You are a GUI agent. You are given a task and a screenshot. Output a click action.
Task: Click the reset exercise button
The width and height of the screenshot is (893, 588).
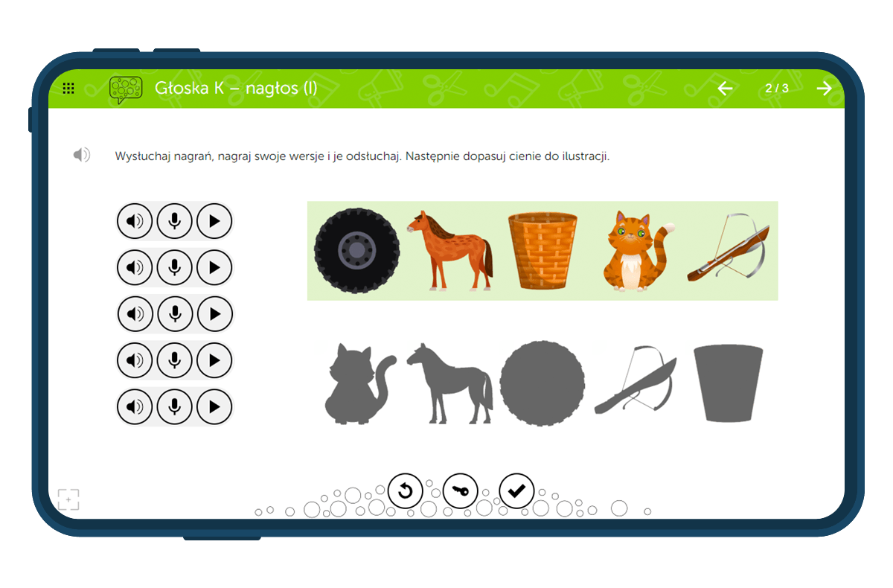[x=406, y=491]
